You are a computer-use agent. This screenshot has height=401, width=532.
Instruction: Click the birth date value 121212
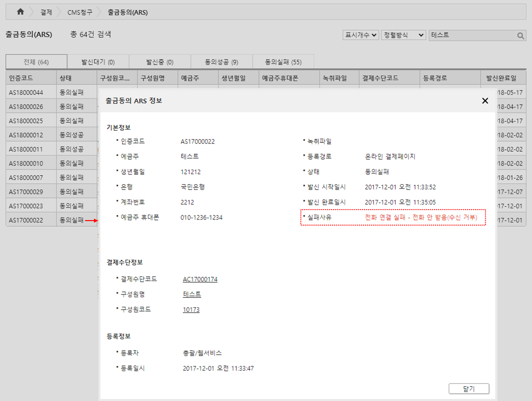coord(191,172)
